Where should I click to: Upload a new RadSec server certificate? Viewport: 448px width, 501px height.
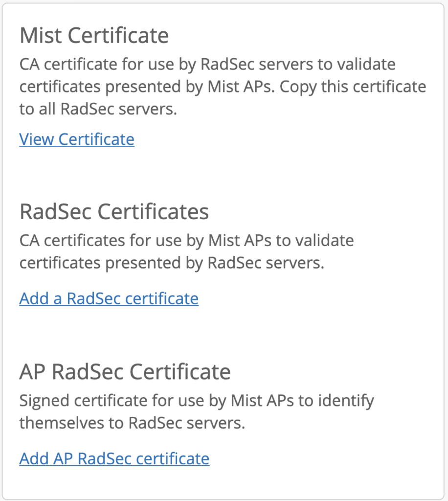pos(109,298)
